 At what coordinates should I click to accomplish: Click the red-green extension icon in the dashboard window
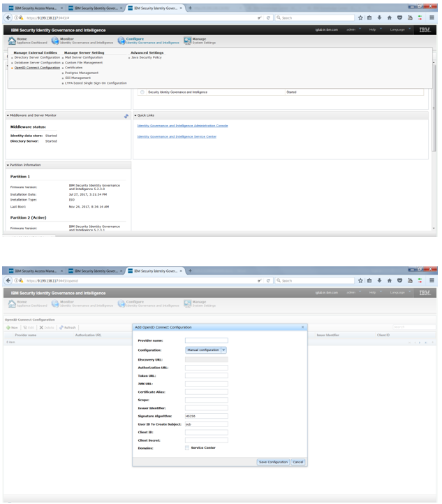point(420,17)
